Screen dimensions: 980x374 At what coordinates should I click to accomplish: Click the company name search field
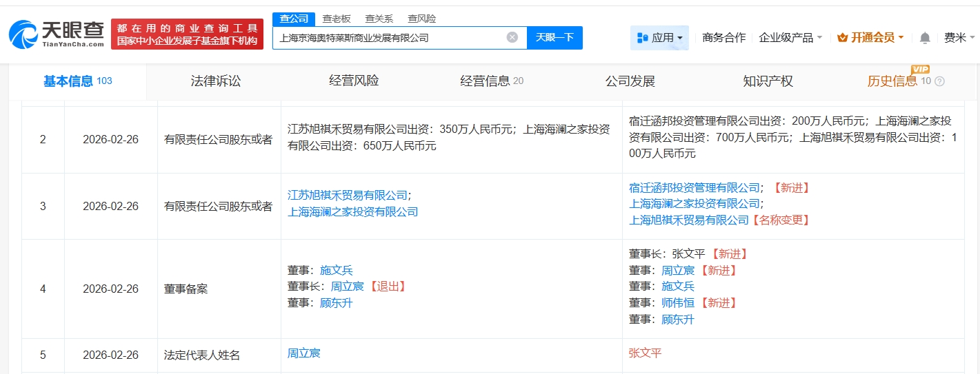[x=390, y=38]
